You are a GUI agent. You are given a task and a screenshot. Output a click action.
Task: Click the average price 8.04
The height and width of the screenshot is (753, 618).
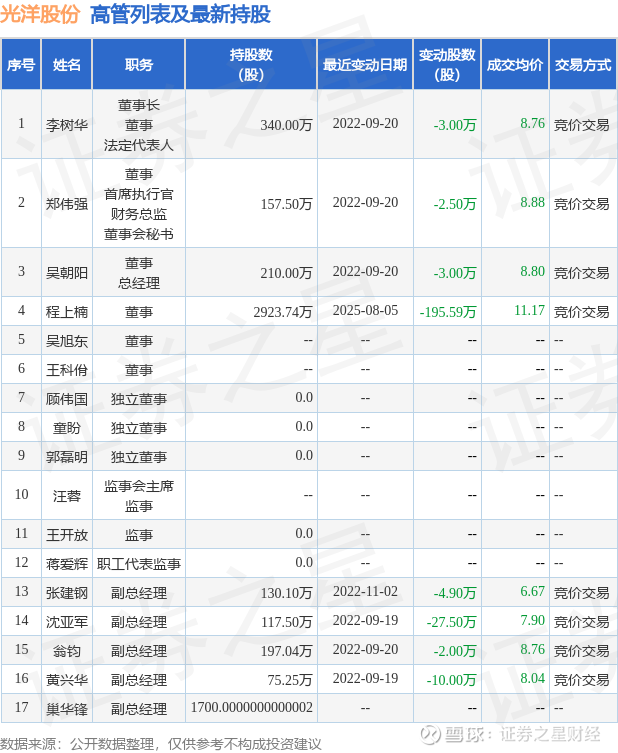click(533, 679)
